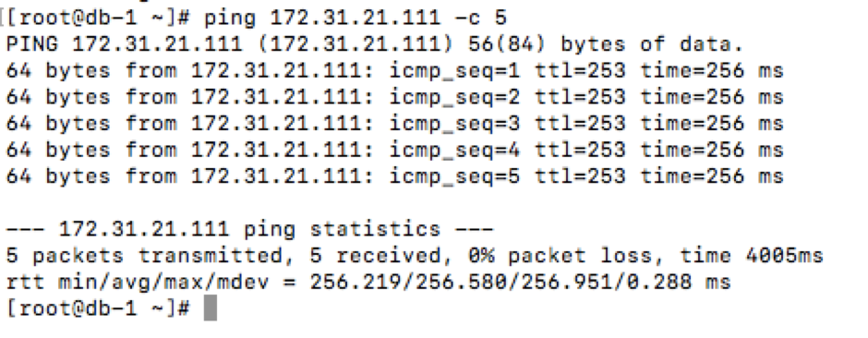Click the icmp_seq=1 reply line
Screen dimensions: 868x338
(x=394, y=71)
